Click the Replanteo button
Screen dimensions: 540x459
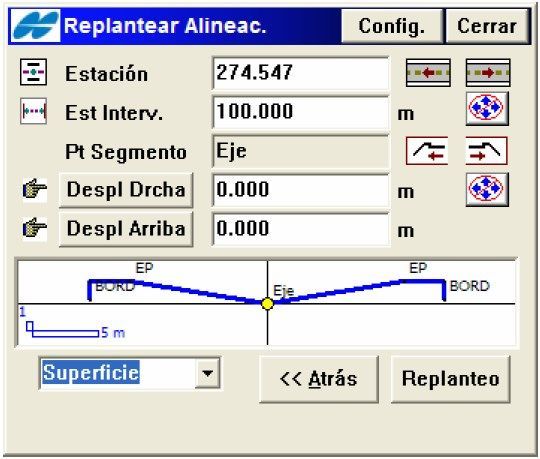click(450, 379)
